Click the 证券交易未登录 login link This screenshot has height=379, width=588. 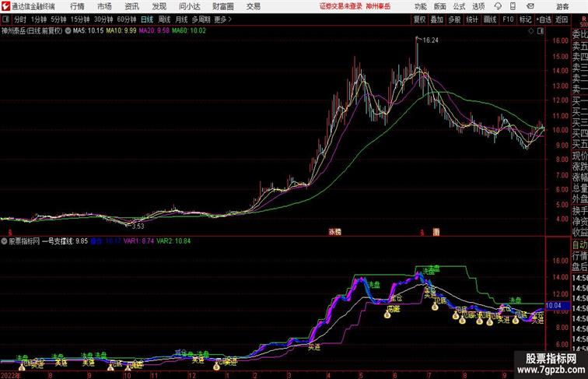(x=341, y=6)
